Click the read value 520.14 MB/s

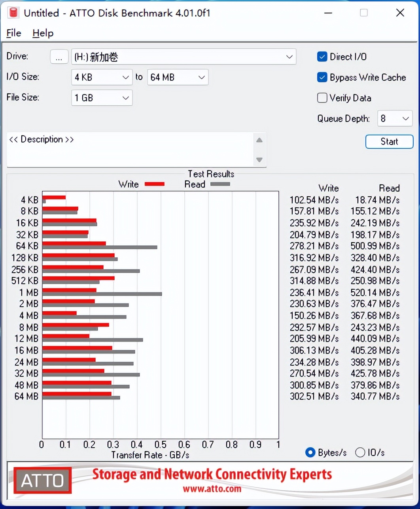click(x=375, y=292)
